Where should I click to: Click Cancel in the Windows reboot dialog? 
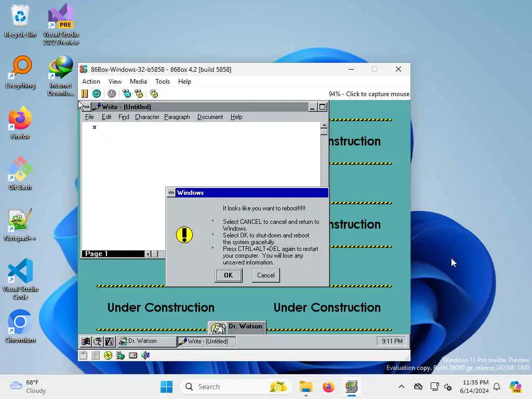click(x=266, y=275)
